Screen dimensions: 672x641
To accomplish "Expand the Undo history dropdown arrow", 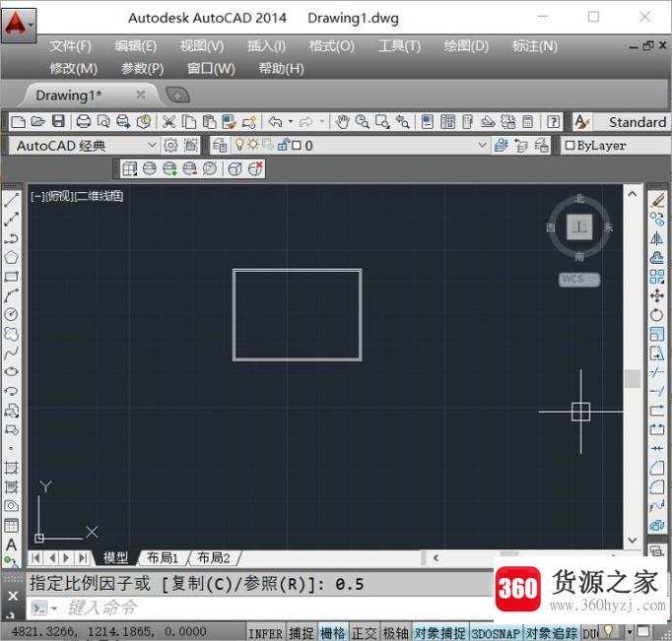I will 291,122.
